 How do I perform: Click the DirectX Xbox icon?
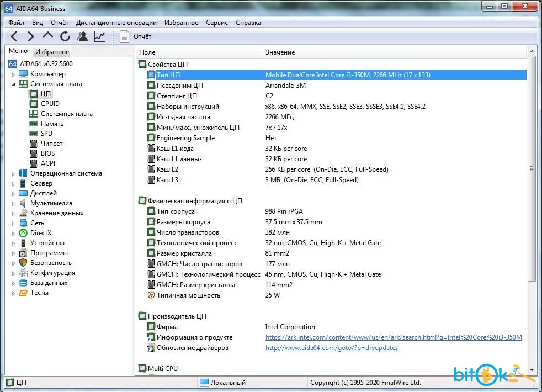tap(23, 233)
